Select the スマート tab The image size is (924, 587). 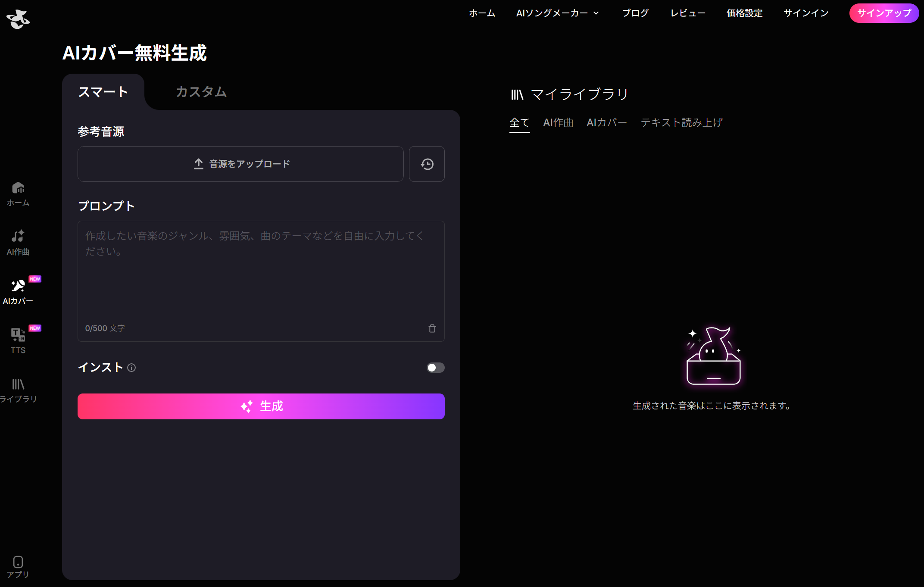103,92
